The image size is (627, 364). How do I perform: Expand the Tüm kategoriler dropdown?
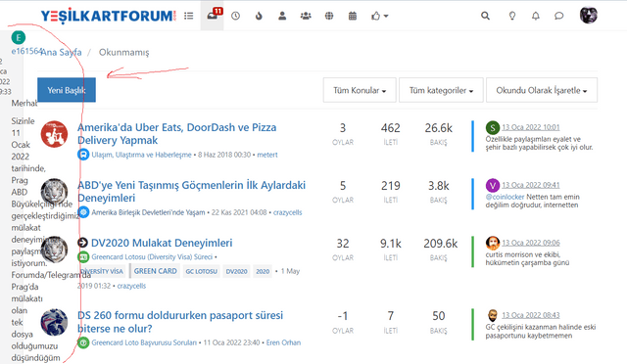(441, 90)
